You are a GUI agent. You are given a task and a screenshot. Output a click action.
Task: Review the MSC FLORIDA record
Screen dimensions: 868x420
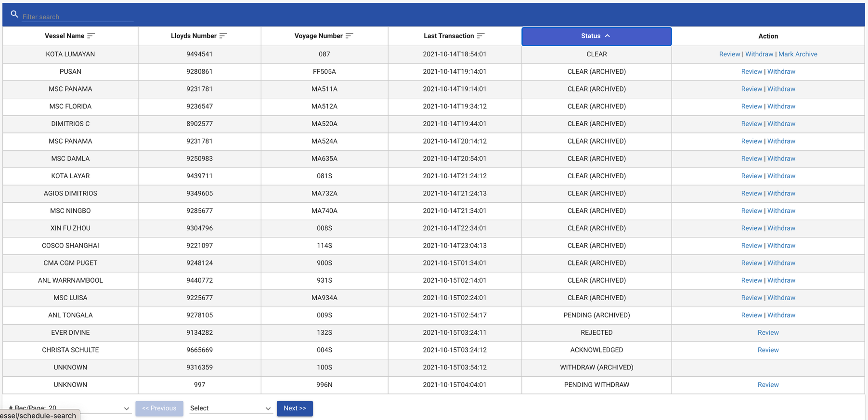(x=751, y=106)
